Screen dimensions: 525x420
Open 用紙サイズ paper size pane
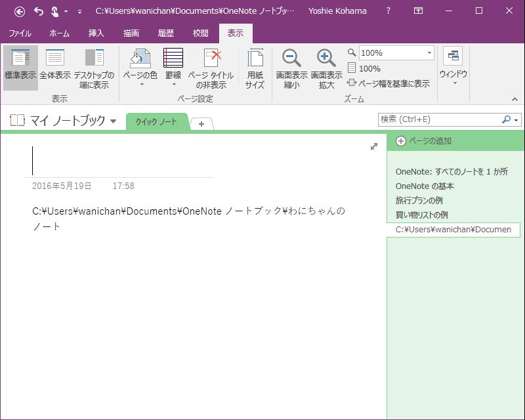pyautogui.click(x=255, y=68)
